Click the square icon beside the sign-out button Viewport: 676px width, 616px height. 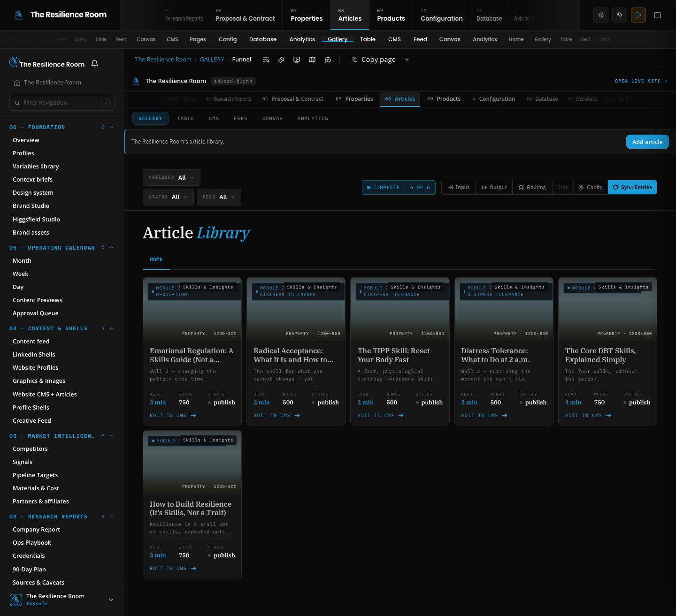(658, 15)
